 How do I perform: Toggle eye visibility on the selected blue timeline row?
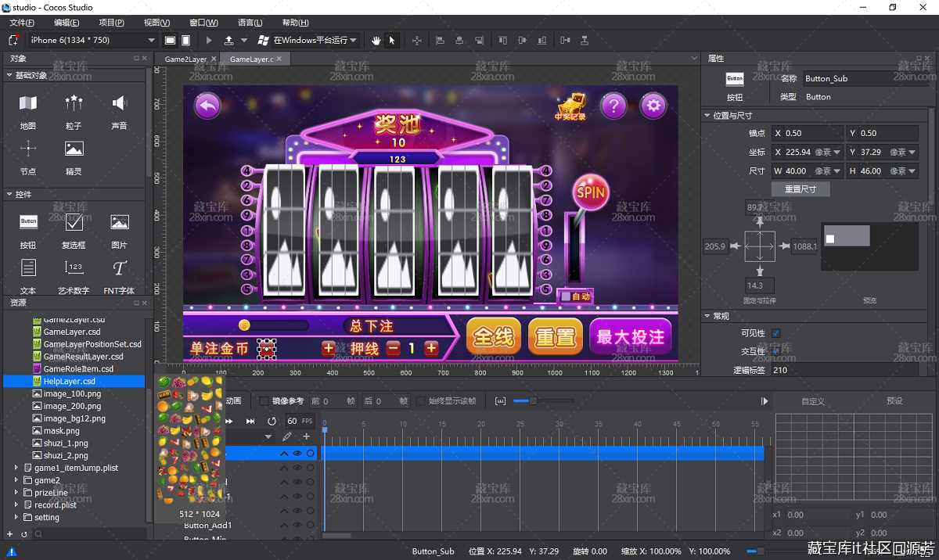(297, 453)
